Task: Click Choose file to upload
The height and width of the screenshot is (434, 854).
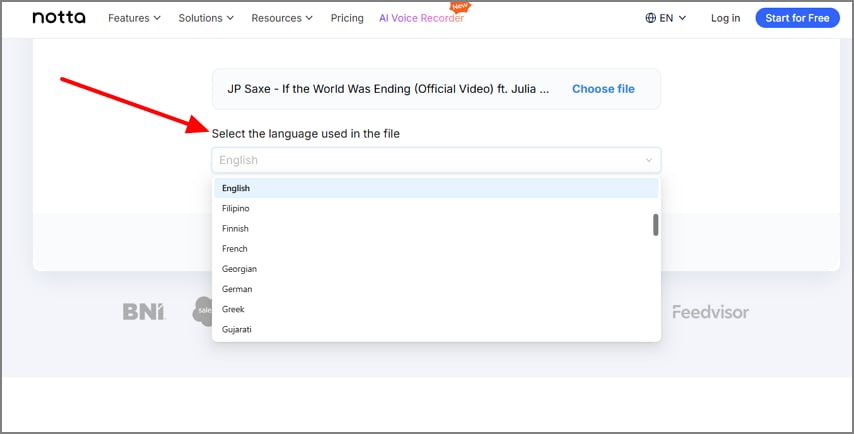Action: [x=603, y=89]
